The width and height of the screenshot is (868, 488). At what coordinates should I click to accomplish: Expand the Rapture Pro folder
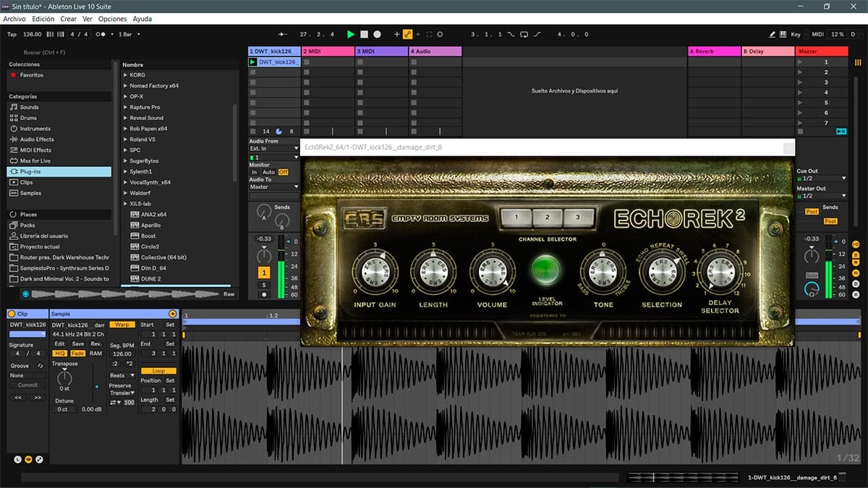coord(125,107)
